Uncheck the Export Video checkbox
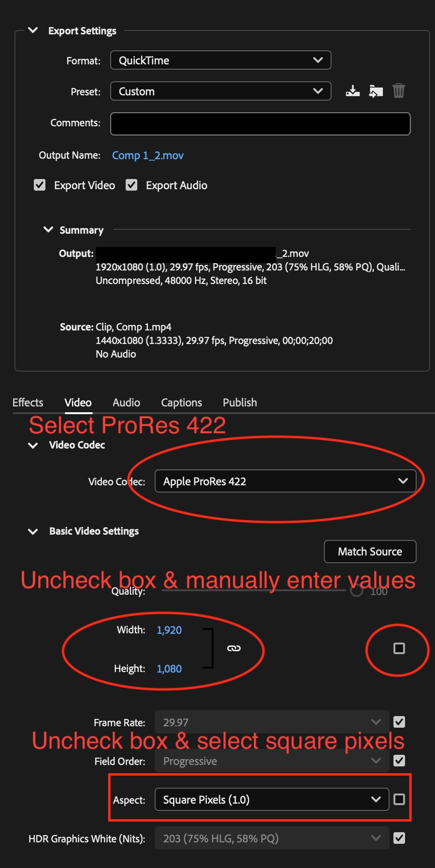The height and width of the screenshot is (868, 435). tap(39, 185)
